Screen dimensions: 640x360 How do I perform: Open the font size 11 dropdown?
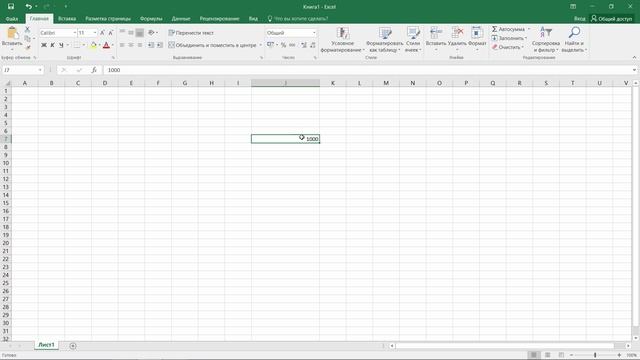[x=95, y=33]
